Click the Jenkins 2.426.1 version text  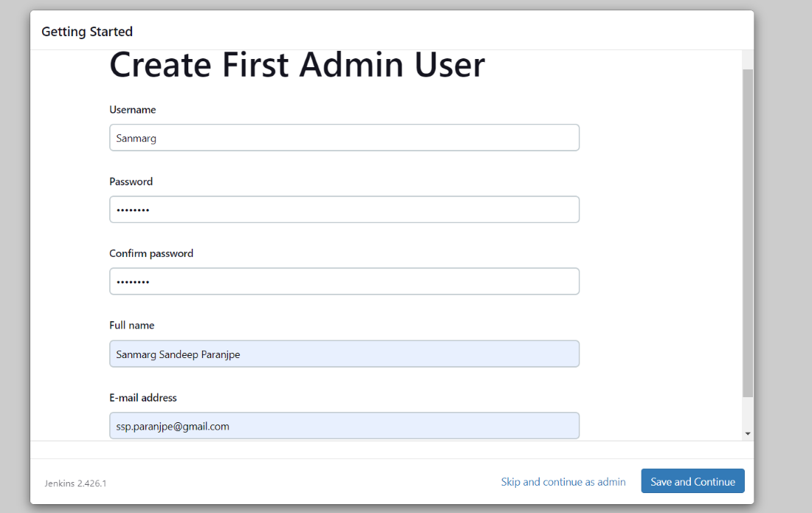[x=75, y=483]
